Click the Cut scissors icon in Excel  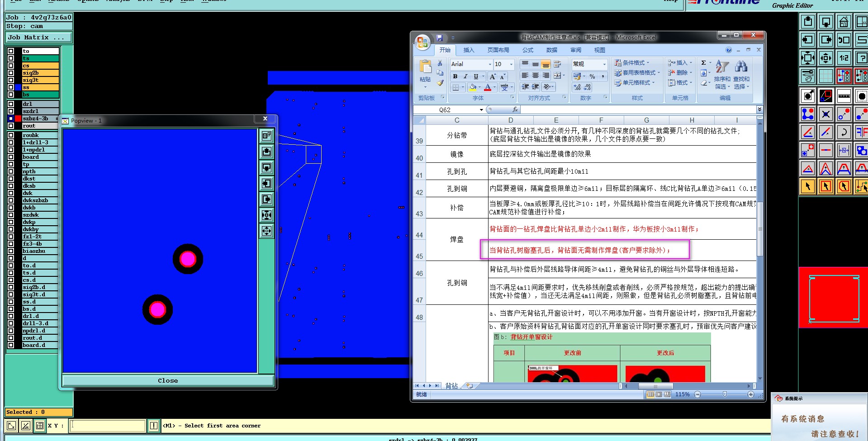pyautogui.click(x=440, y=63)
